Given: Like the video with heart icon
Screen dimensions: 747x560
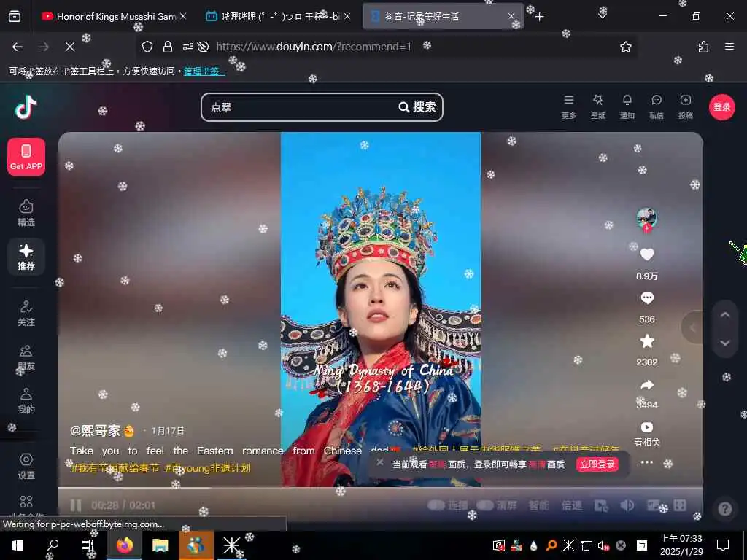Looking at the screenshot, I should [x=647, y=254].
